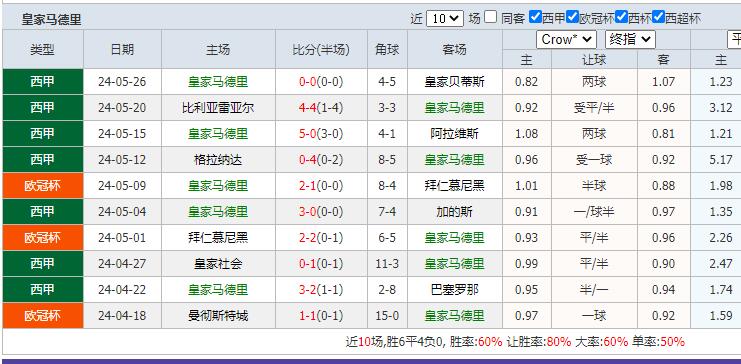This screenshot has height=364, width=741.
Task: Uncheck the 欧冠杯 filter checkbox
Action: coord(573,17)
